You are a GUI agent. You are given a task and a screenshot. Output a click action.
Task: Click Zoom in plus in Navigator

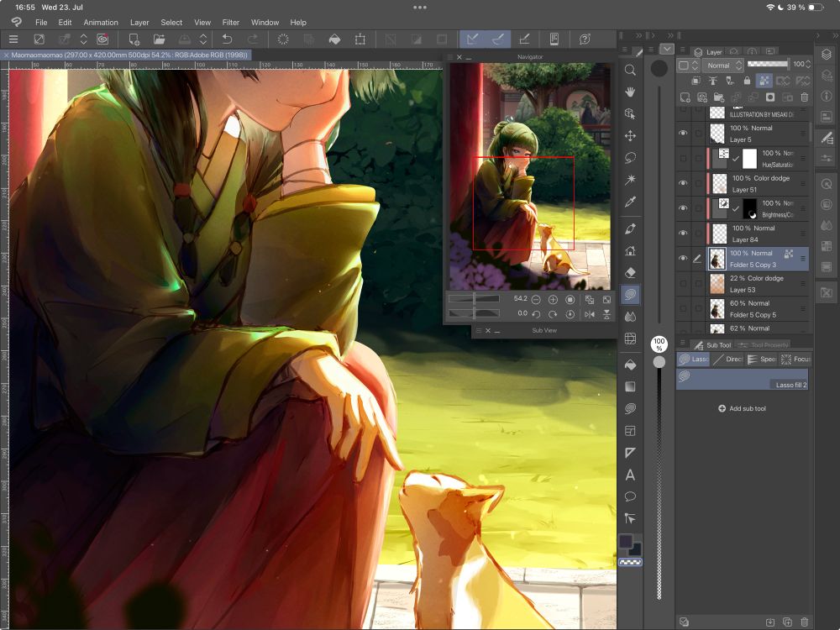point(553,300)
